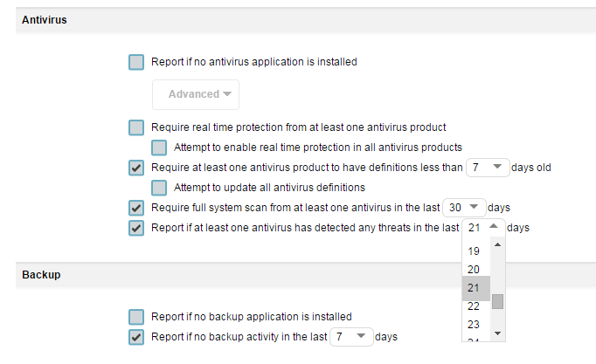Open the definitions days-old dropdown showing 7
596x364 pixels.
coord(488,167)
